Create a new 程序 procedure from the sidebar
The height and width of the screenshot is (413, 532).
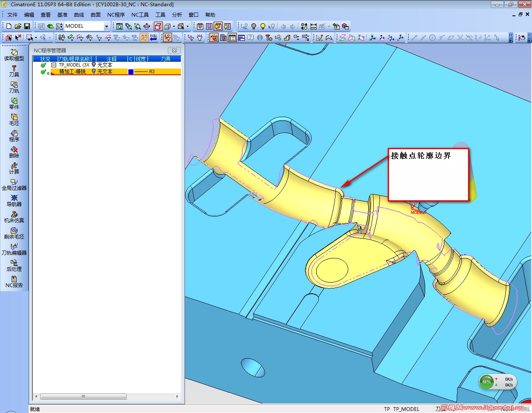tap(14, 136)
